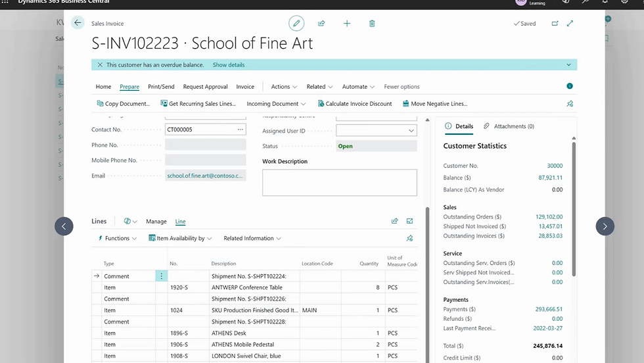Expand page with diagonal arrows icon

tap(570, 24)
